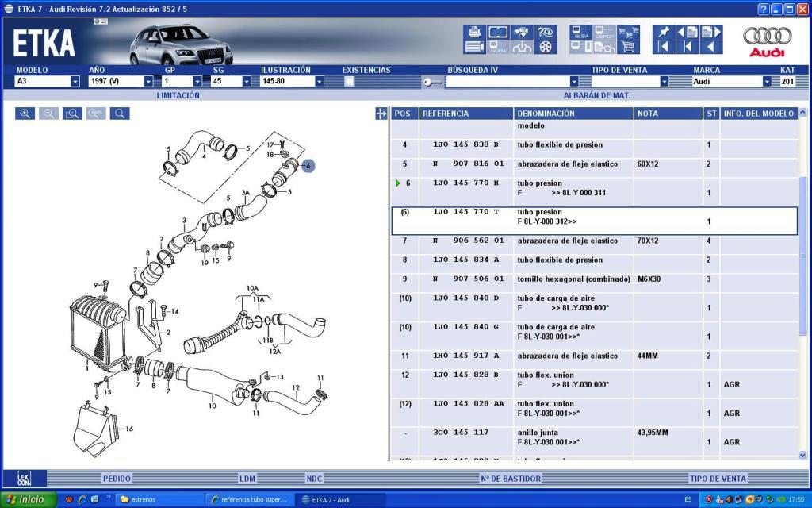Open the binoculars search icon
This screenshot has height=508, width=812.
[522, 32]
